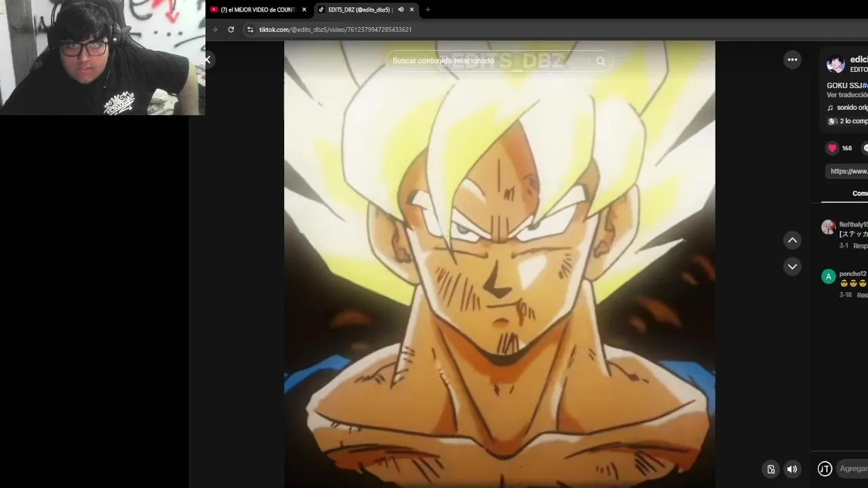Open poncho12 commenter's avatar
Viewport: 868px width, 488px height.
click(828, 276)
